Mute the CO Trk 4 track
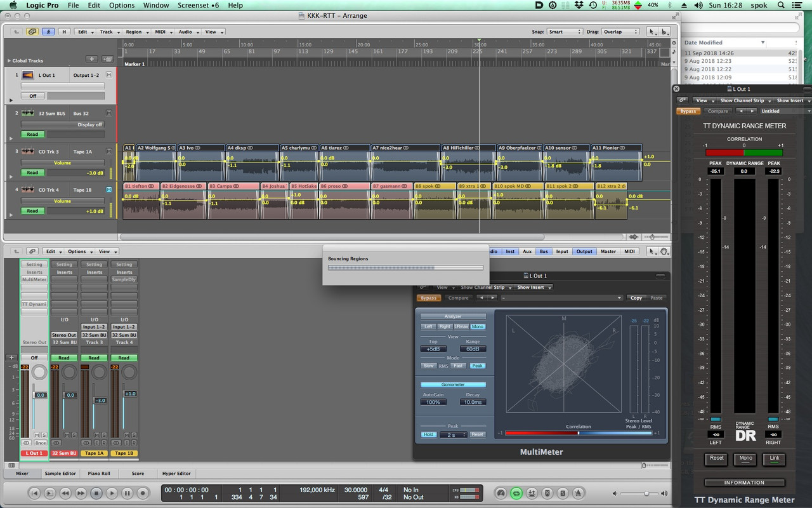Image resolution: width=812 pixels, height=508 pixels. [109, 189]
